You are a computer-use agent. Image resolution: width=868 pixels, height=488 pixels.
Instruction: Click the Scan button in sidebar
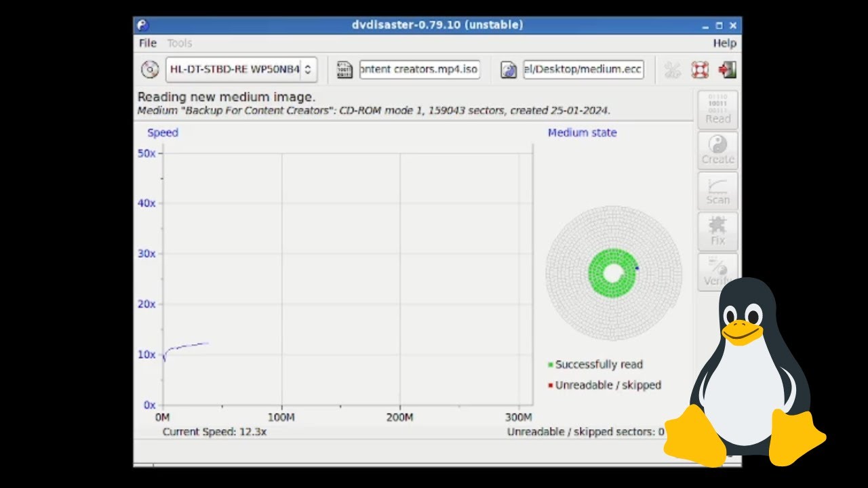click(718, 191)
